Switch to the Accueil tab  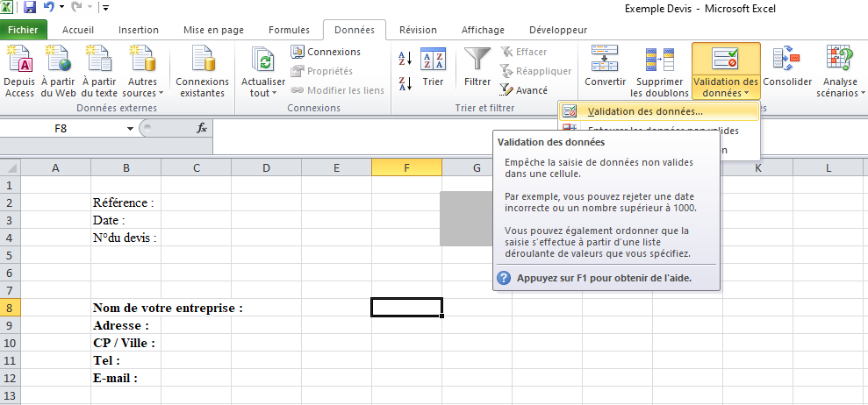click(78, 30)
